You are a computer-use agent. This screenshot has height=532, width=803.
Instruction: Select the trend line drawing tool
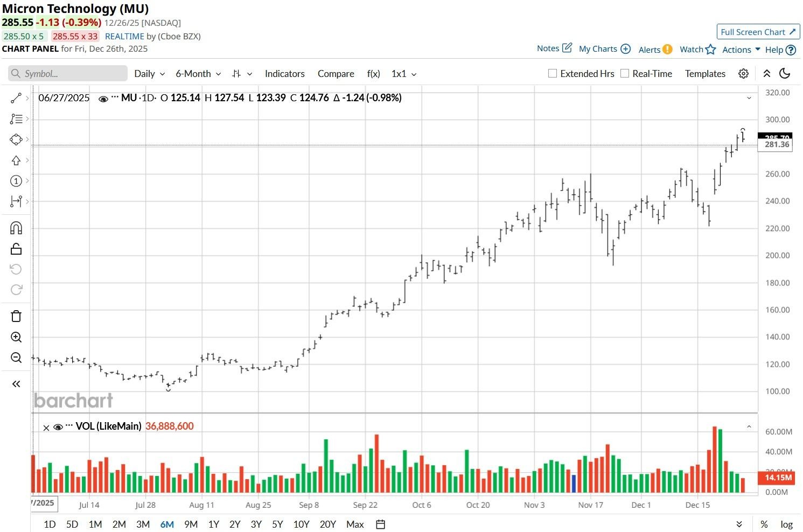click(x=16, y=98)
